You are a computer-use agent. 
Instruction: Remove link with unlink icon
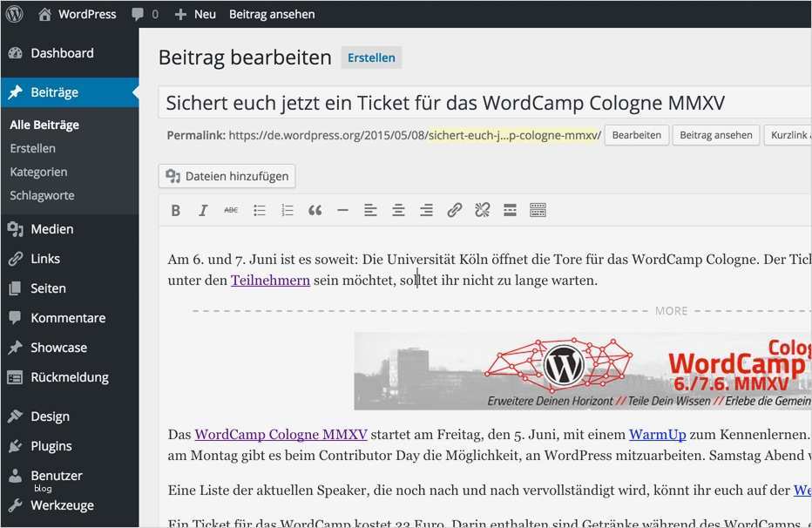pyautogui.click(x=482, y=211)
